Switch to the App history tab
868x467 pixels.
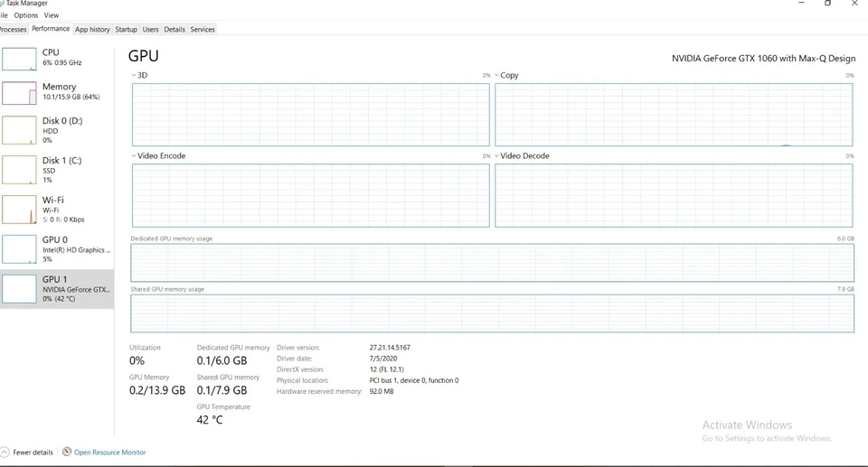(x=92, y=30)
